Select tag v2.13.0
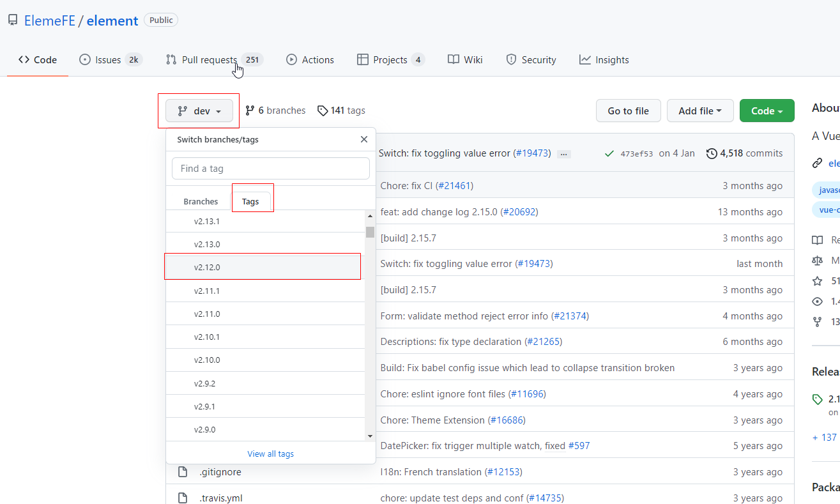Screen dimensions: 840x504 coord(265,244)
